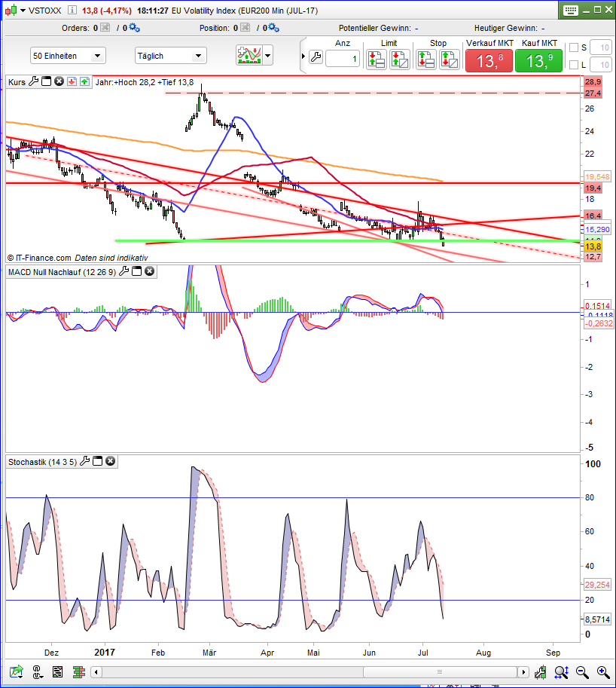Click the 29,254 Stochastik value label

tap(597, 585)
